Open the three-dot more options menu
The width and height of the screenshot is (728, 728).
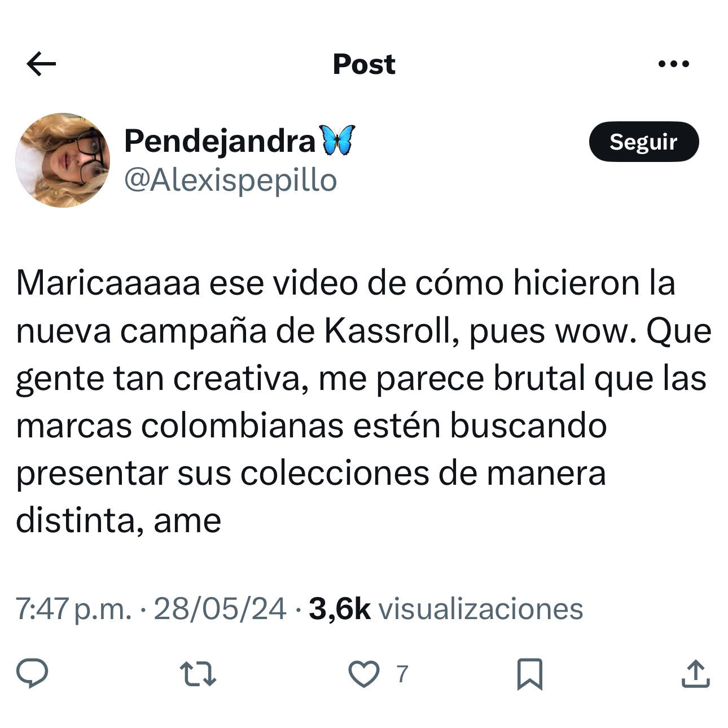point(674,64)
